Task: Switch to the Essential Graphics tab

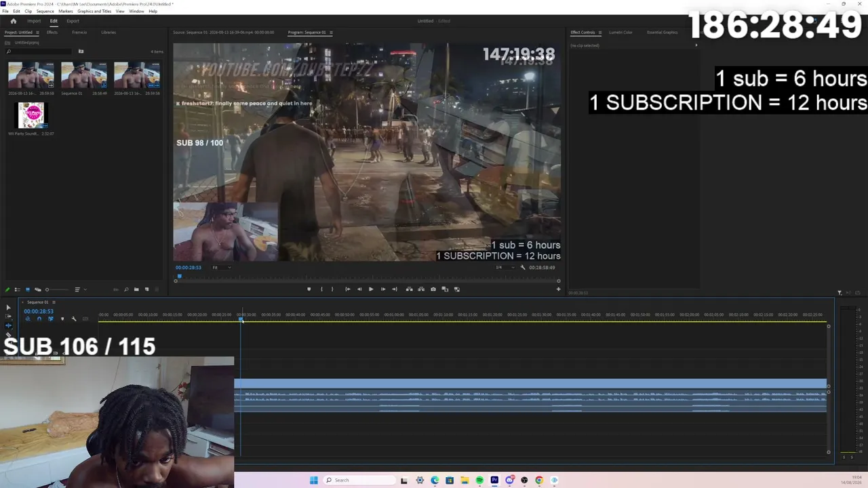Action: pos(662,33)
